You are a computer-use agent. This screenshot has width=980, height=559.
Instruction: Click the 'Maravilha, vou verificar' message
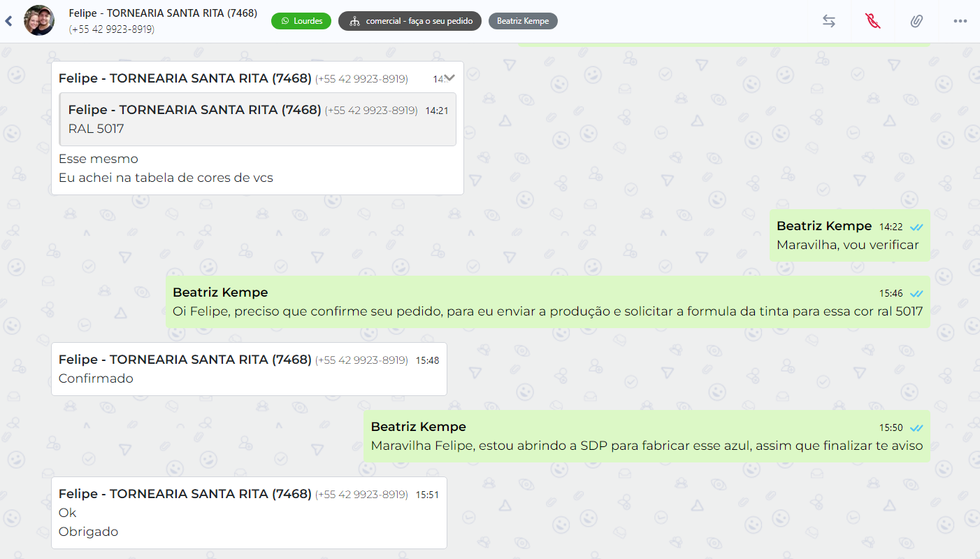[x=847, y=245]
